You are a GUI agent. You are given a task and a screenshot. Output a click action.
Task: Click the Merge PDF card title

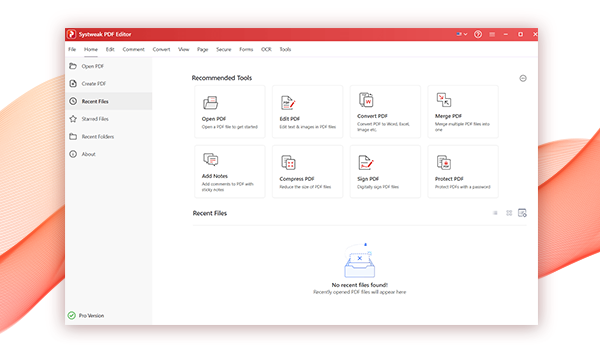(448, 116)
